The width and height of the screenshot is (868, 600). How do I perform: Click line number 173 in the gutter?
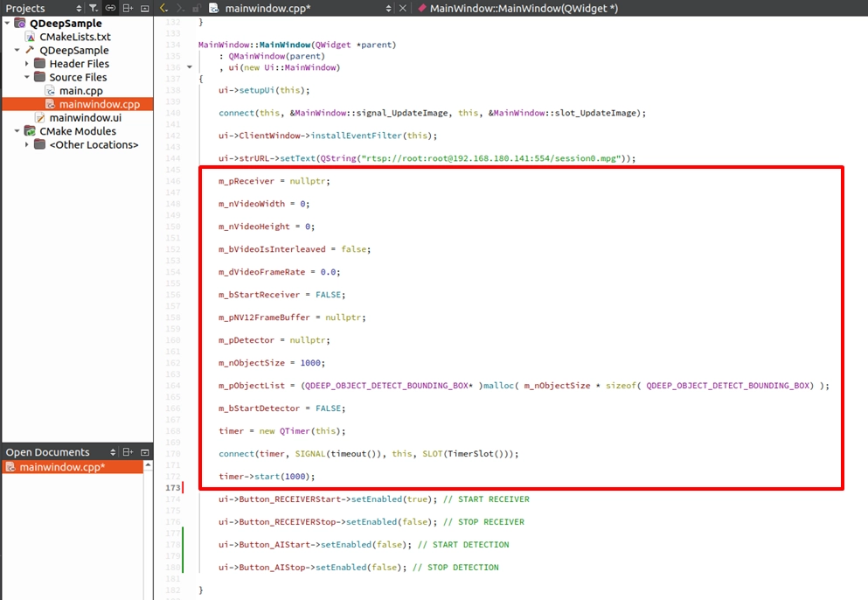point(173,487)
